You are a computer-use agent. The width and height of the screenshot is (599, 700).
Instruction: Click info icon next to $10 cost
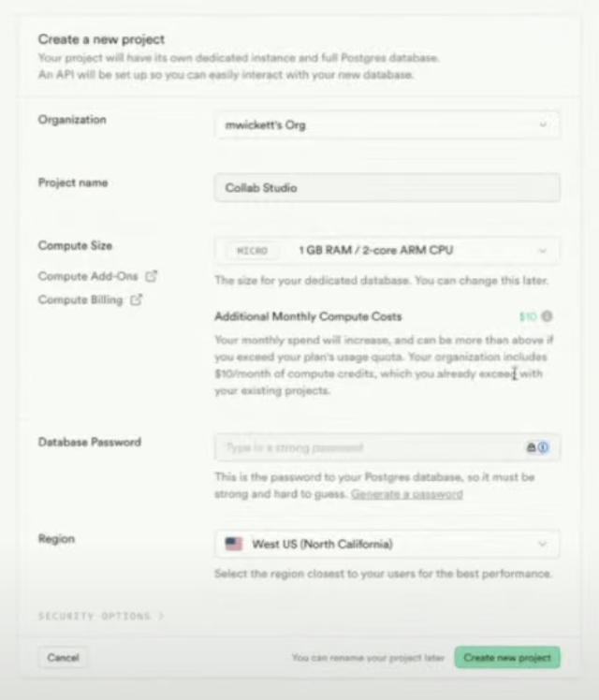click(x=547, y=316)
